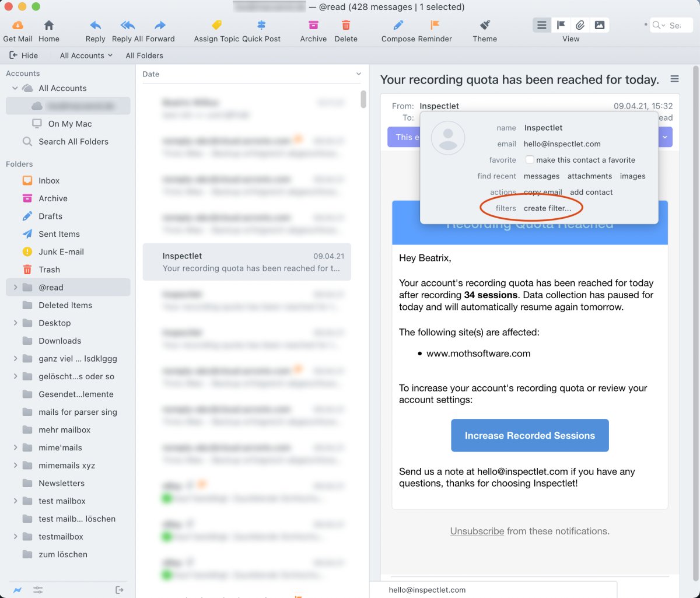Click the sidebar activity icon at bottom
The height and width of the screenshot is (598, 700).
coord(17,590)
